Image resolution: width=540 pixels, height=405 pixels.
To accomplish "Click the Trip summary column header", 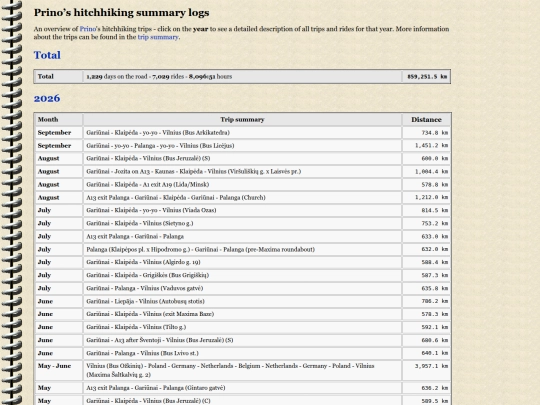I will (x=242, y=120).
